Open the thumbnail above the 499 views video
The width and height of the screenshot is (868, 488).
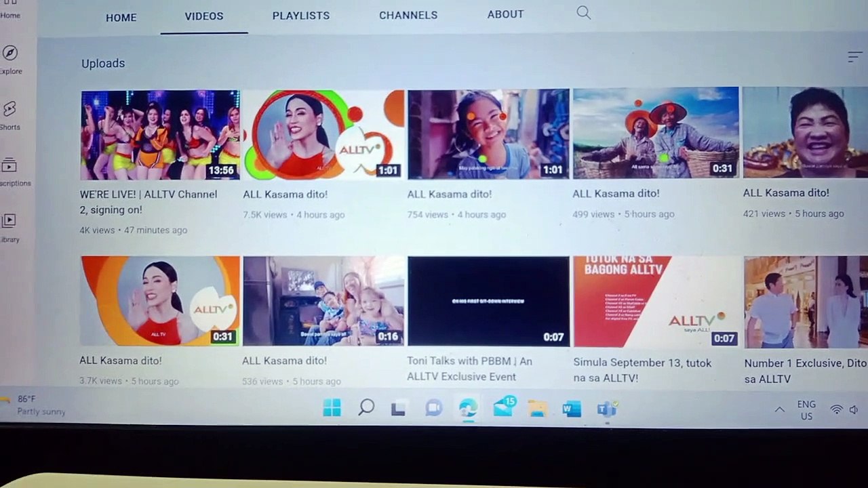656,133
